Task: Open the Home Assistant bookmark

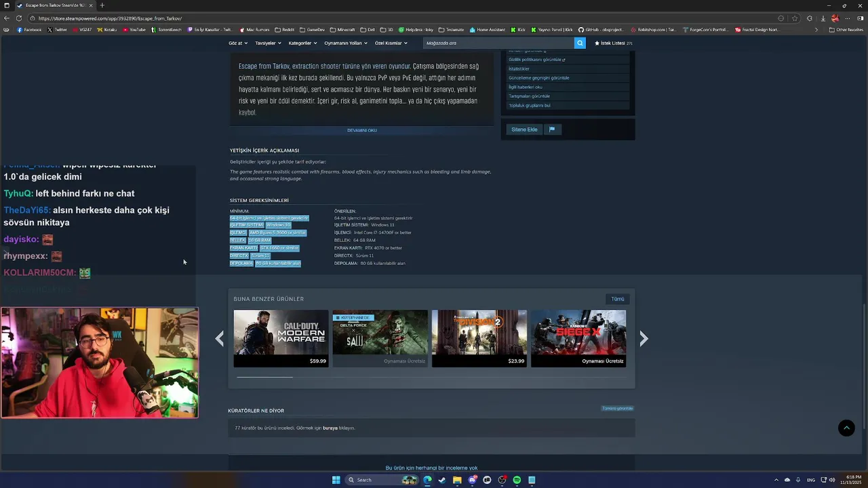Action: click(x=488, y=30)
